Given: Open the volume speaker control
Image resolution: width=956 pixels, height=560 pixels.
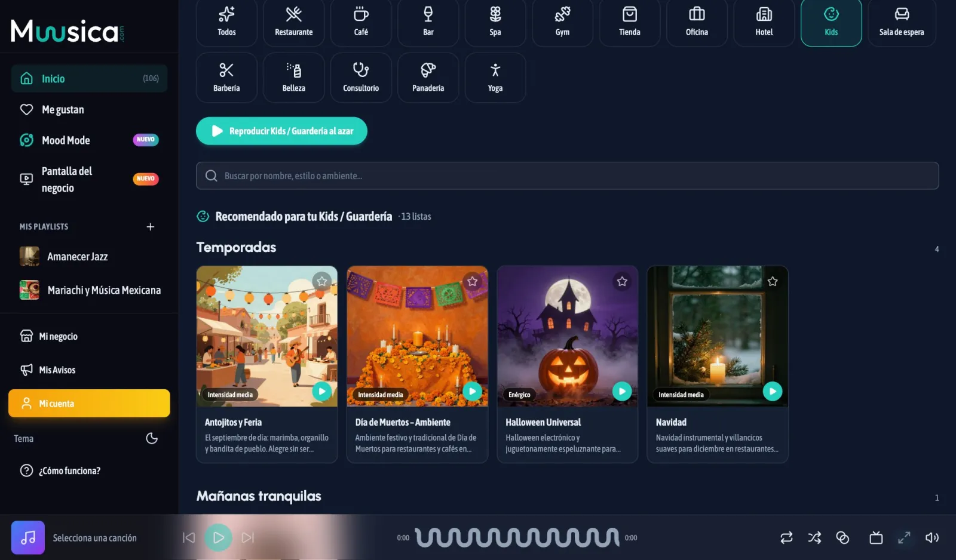Looking at the screenshot, I should pos(932,537).
